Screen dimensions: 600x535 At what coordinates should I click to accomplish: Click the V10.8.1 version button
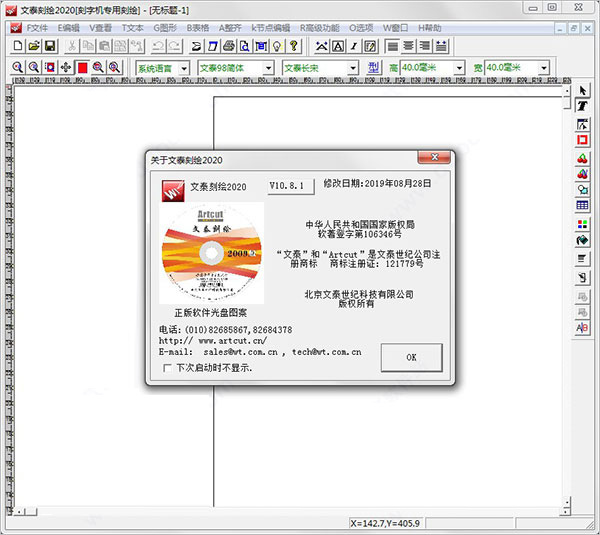(x=291, y=186)
